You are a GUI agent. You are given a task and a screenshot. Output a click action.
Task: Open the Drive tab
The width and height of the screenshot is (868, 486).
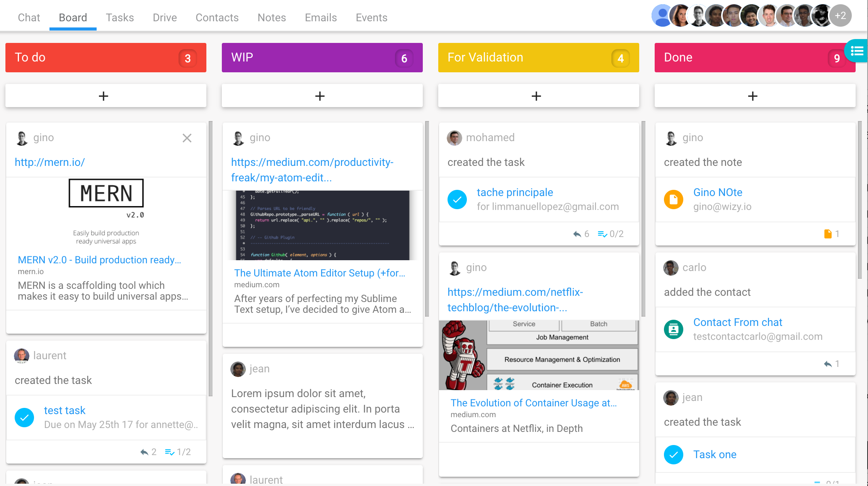[165, 17]
